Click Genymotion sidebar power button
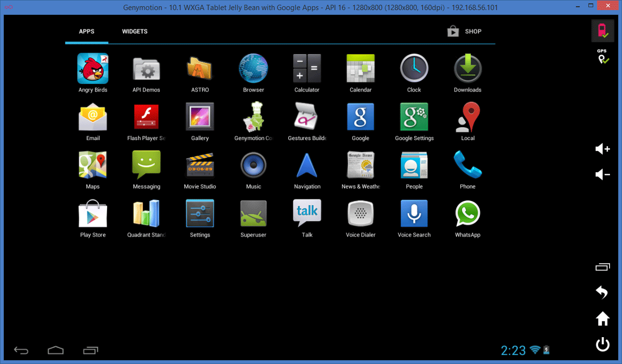 point(602,344)
